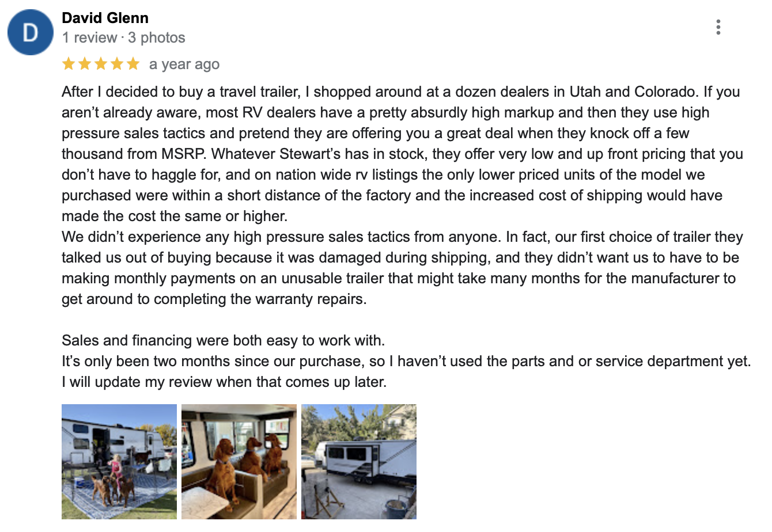The height and width of the screenshot is (532, 772).
Task: Click the line 'Sales and financing were both easy'
Action: [223, 340]
